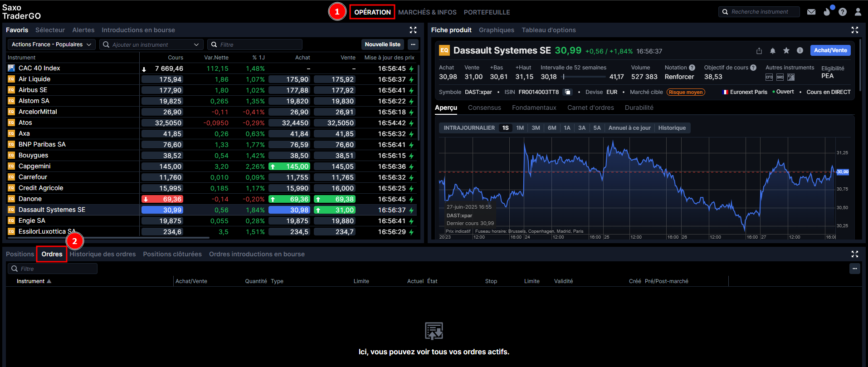868x367 pixels.
Task: Click the EQ icon beside Air Liquide
Action: (11, 79)
